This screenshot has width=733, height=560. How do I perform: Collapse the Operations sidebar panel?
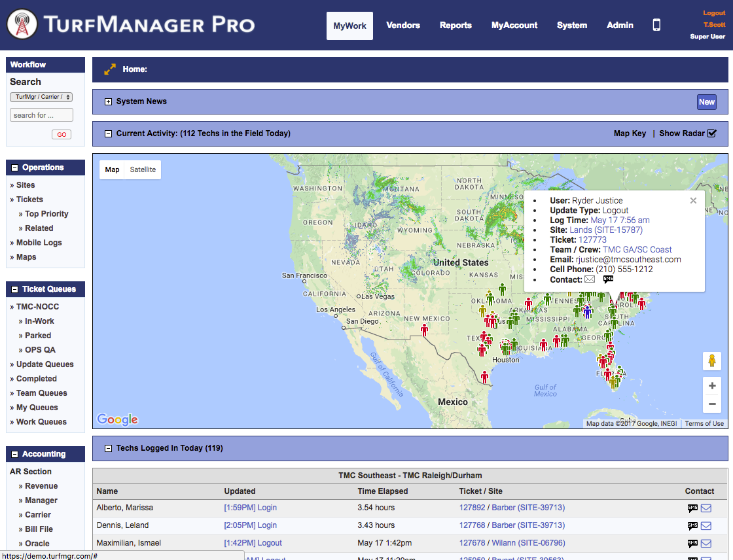(x=14, y=167)
